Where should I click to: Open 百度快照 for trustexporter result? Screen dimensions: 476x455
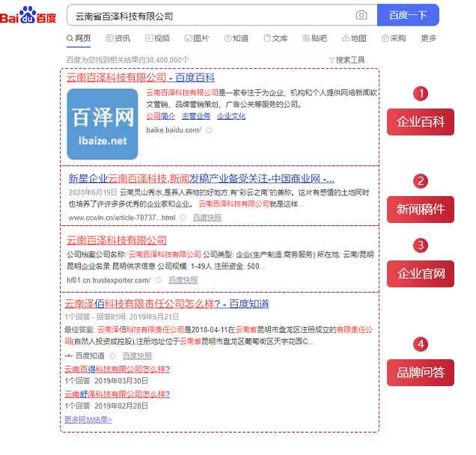click(x=183, y=280)
